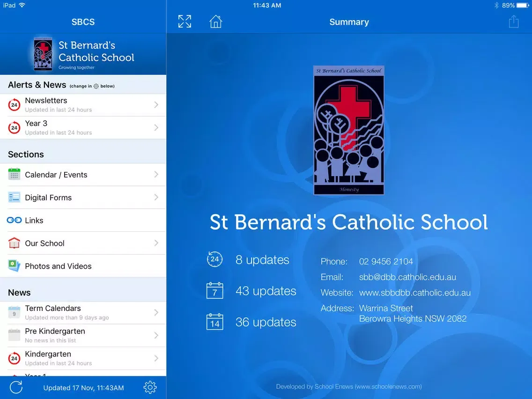This screenshot has width=532, height=399.
Task: Click the Our School book icon
Action: point(14,243)
